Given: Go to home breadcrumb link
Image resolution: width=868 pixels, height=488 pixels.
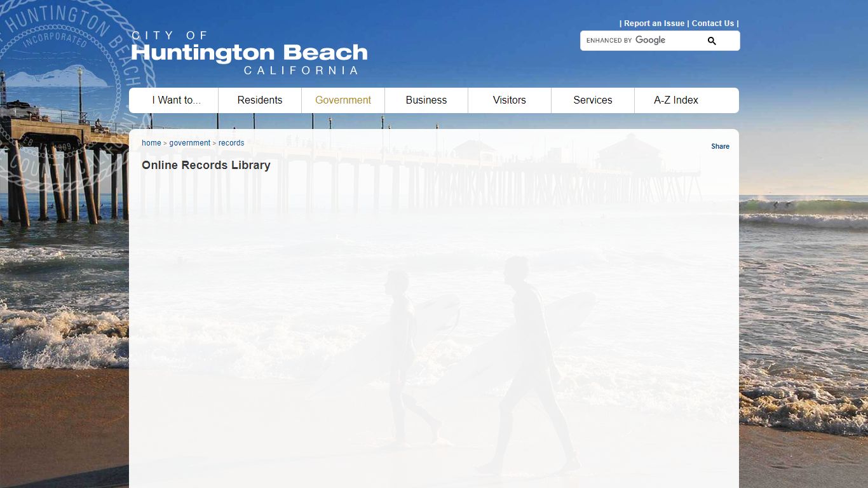Looking at the screenshot, I should [x=151, y=143].
